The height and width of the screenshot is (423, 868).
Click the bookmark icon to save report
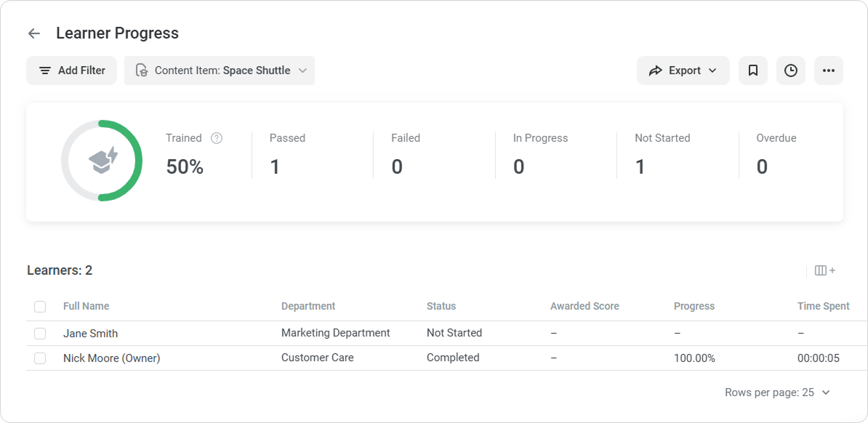pos(753,70)
